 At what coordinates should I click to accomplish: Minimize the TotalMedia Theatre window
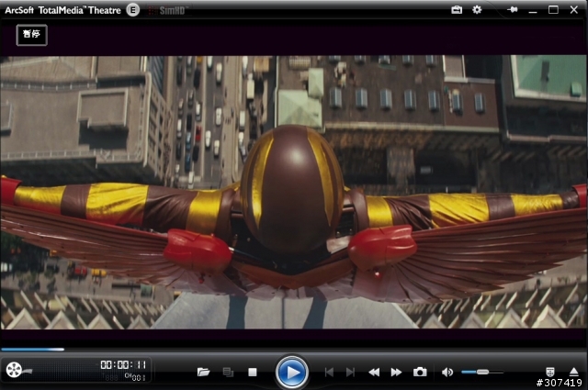[x=533, y=12]
